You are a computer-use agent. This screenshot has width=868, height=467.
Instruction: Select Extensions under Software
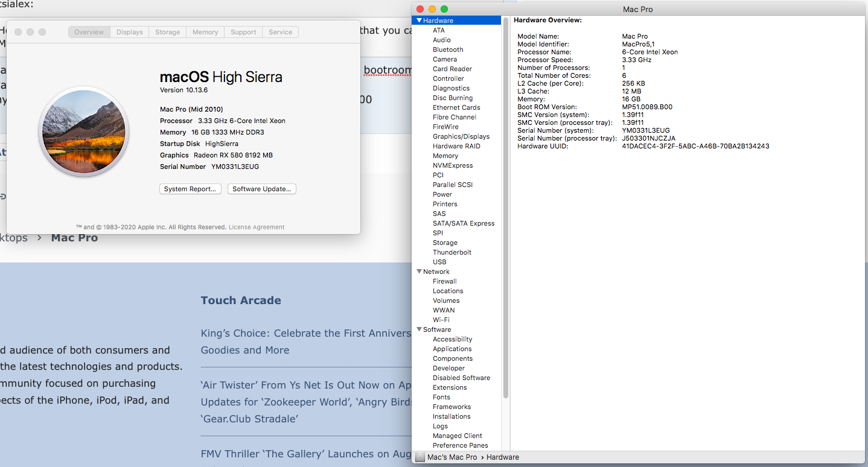pos(450,387)
